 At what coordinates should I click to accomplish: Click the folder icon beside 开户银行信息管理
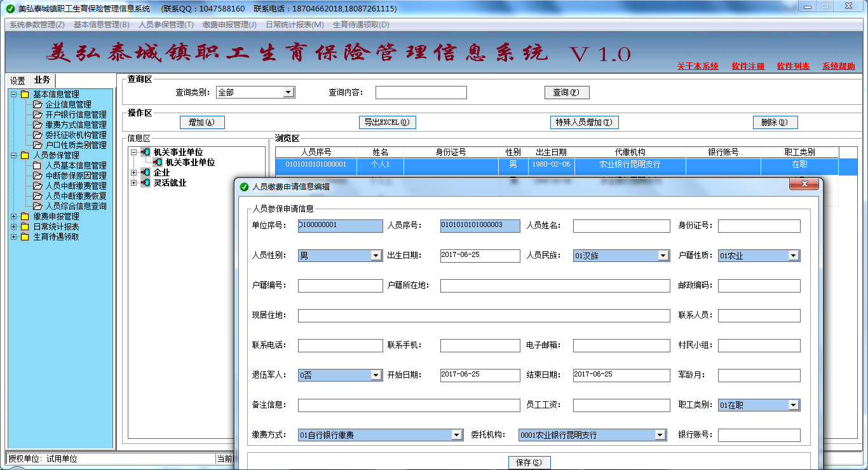pyautogui.click(x=37, y=114)
